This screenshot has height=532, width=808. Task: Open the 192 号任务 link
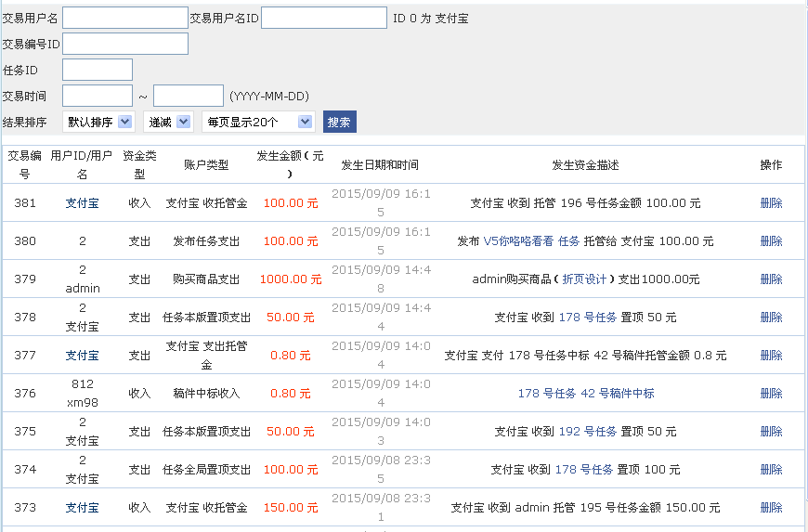[x=588, y=432]
